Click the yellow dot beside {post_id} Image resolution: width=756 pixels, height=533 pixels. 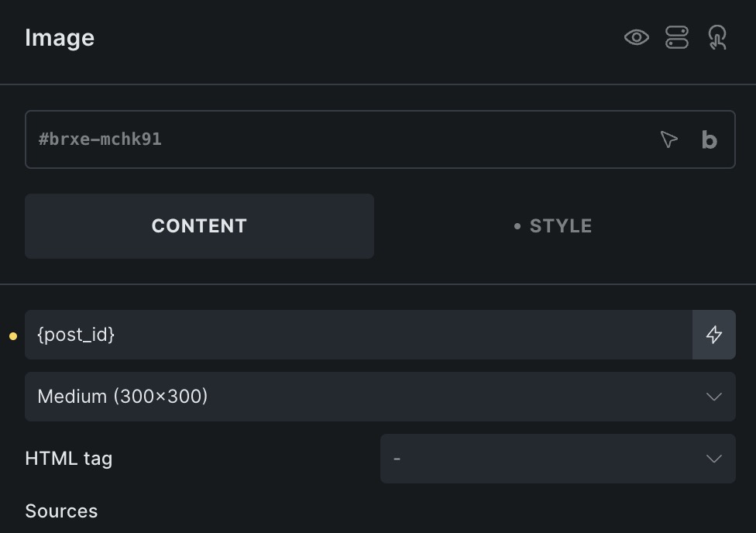tap(13, 336)
